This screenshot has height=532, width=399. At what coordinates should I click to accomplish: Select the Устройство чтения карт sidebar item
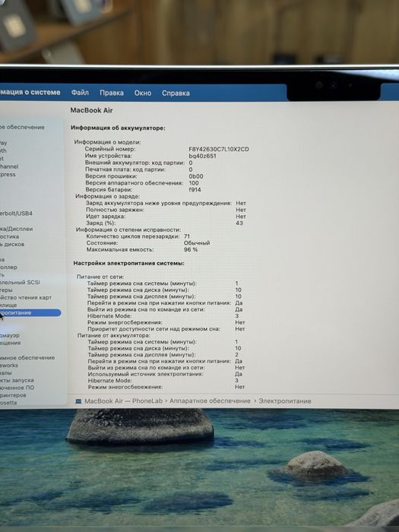[x=26, y=298]
